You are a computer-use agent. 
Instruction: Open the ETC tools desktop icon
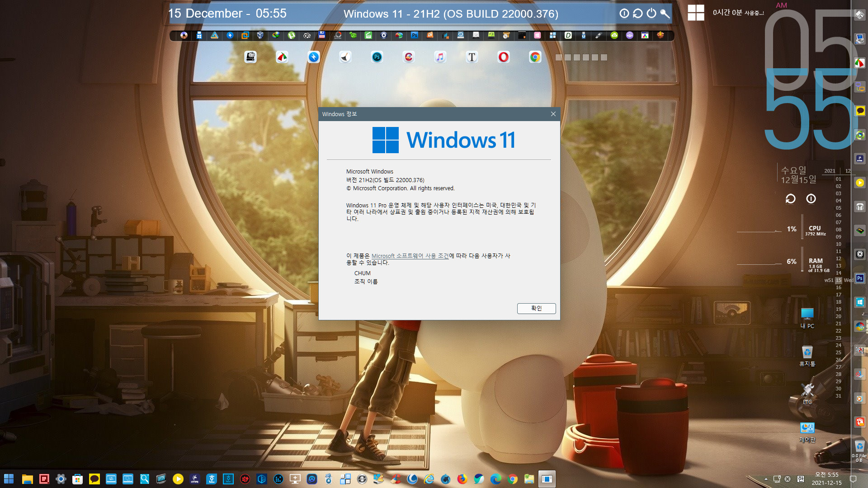[x=807, y=394]
